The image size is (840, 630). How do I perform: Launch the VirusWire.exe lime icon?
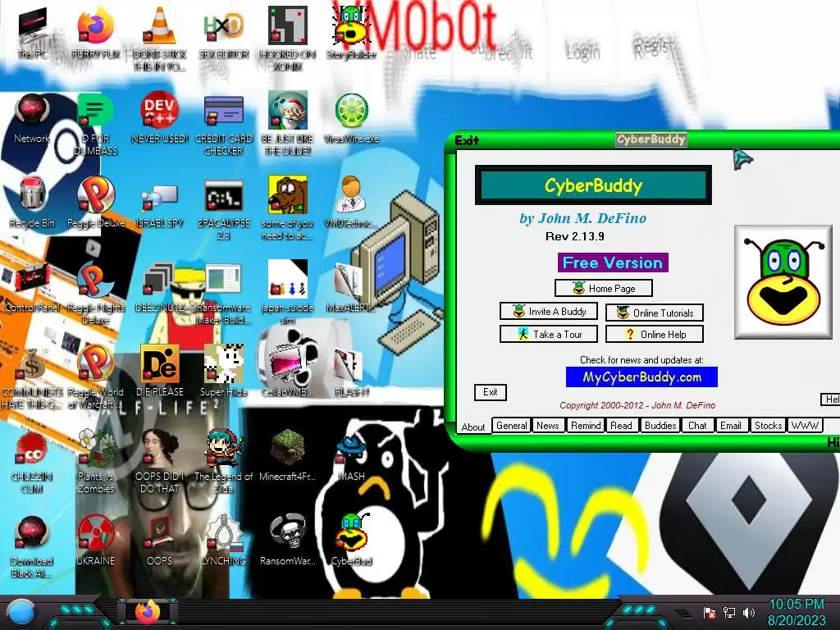(351, 118)
